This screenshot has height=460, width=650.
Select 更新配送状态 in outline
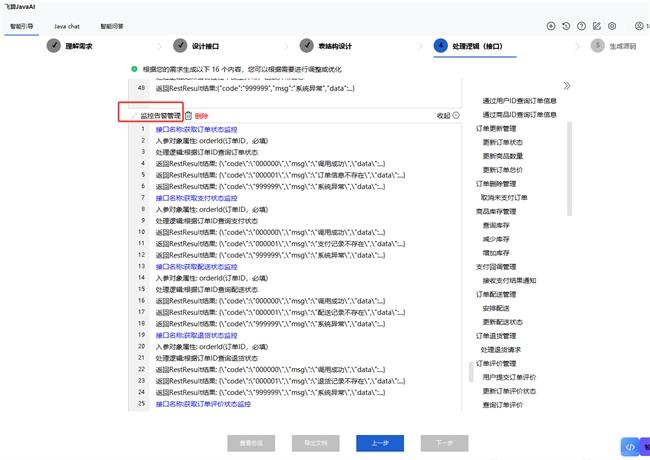click(503, 322)
